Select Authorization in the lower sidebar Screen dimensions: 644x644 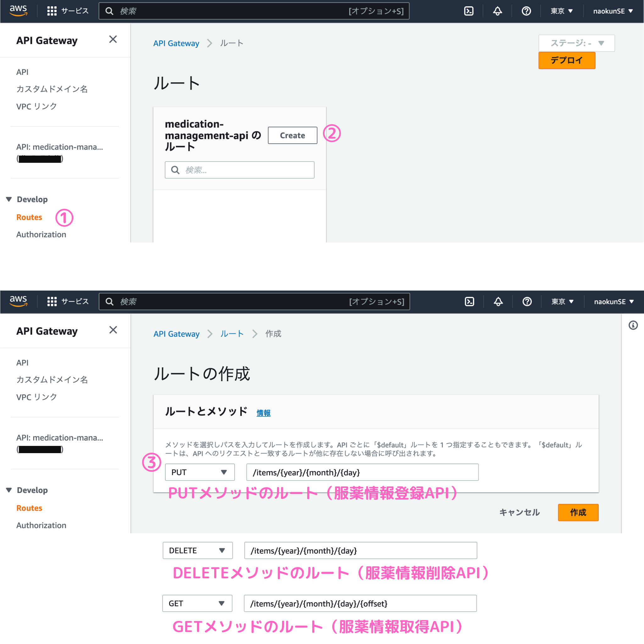click(41, 525)
